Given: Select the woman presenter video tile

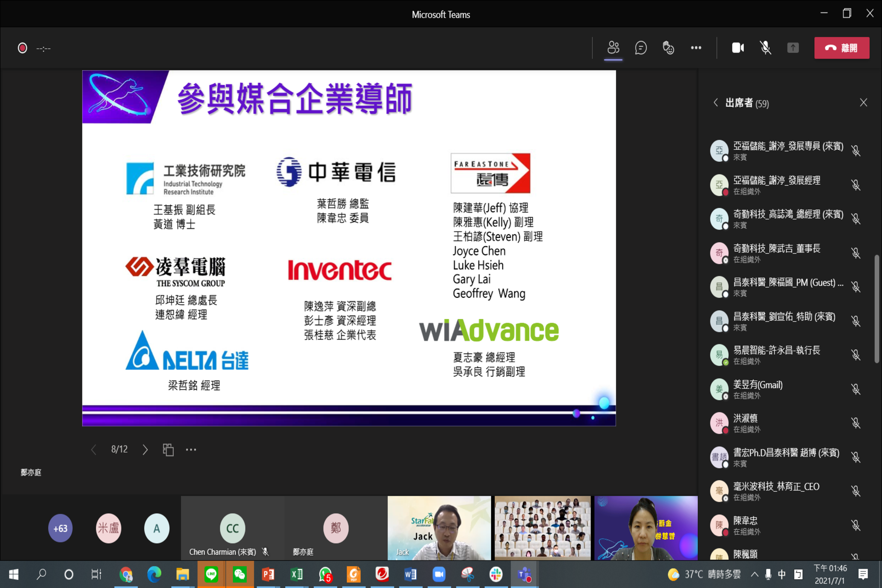Looking at the screenshot, I should [x=646, y=528].
